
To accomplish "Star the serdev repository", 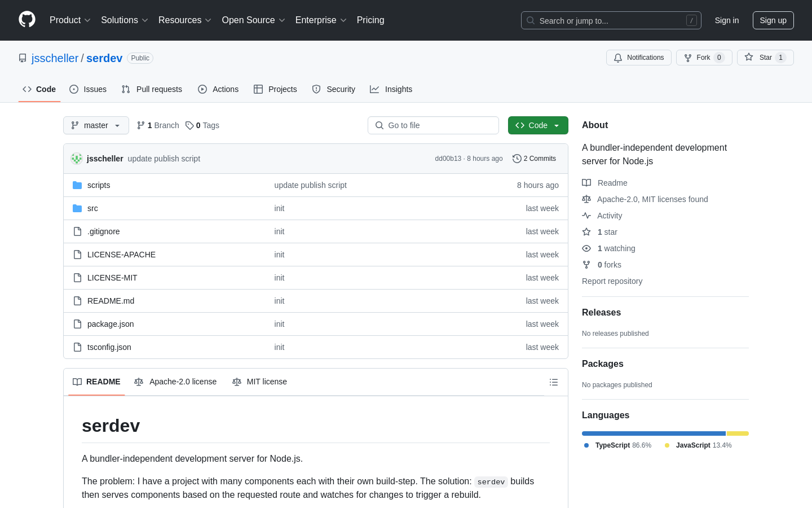I will pos(765,58).
